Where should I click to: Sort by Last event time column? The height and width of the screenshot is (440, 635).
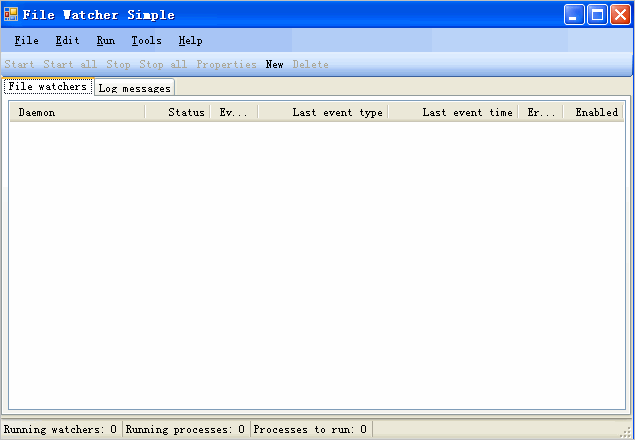[x=453, y=112]
